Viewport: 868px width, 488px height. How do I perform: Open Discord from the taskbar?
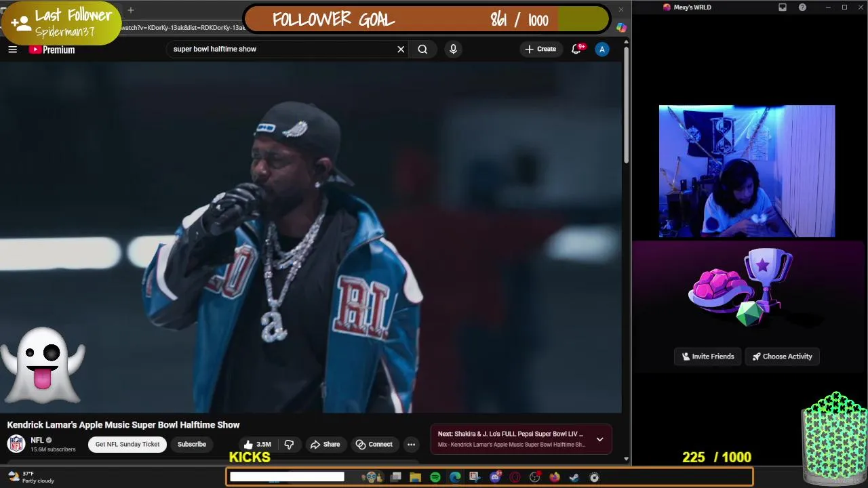tap(495, 477)
